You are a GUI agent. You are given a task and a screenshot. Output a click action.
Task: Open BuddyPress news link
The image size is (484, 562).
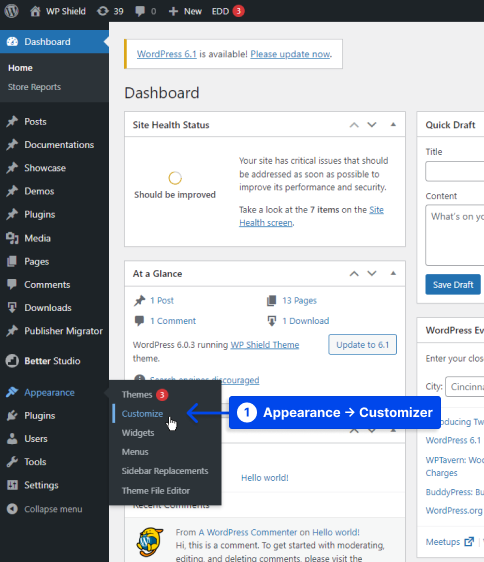(x=455, y=492)
